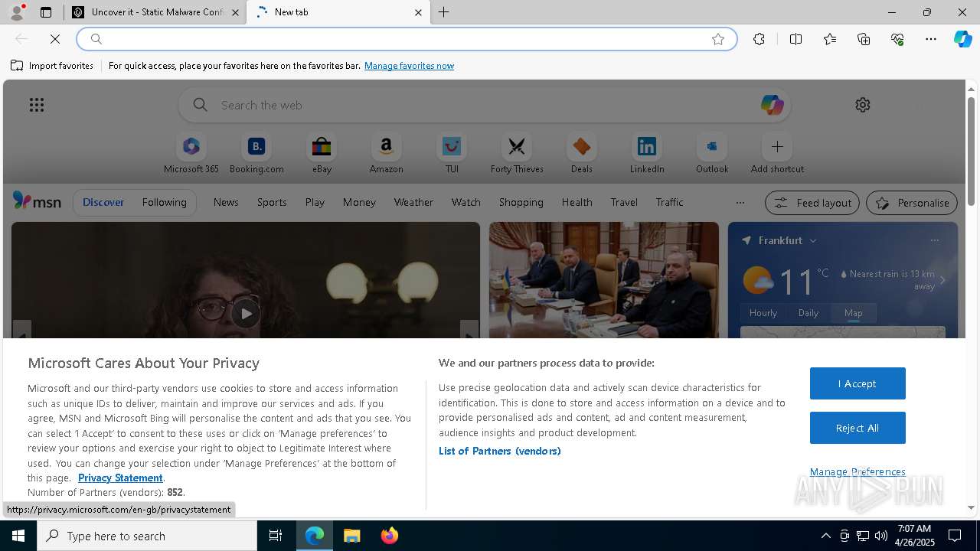The width and height of the screenshot is (980, 551).
Task: Open the Collections panel
Action: (864, 39)
